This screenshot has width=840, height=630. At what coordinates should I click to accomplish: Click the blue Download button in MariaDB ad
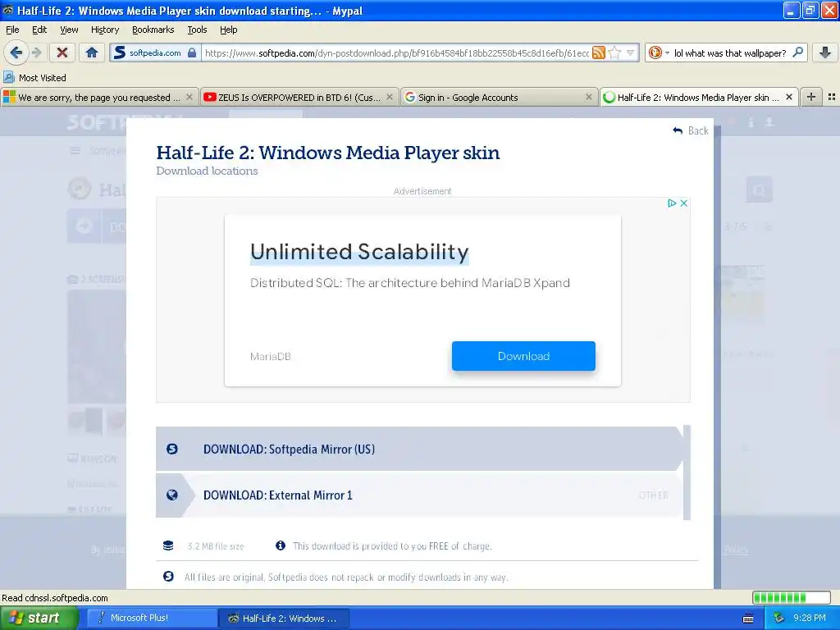tap(523, 356)
